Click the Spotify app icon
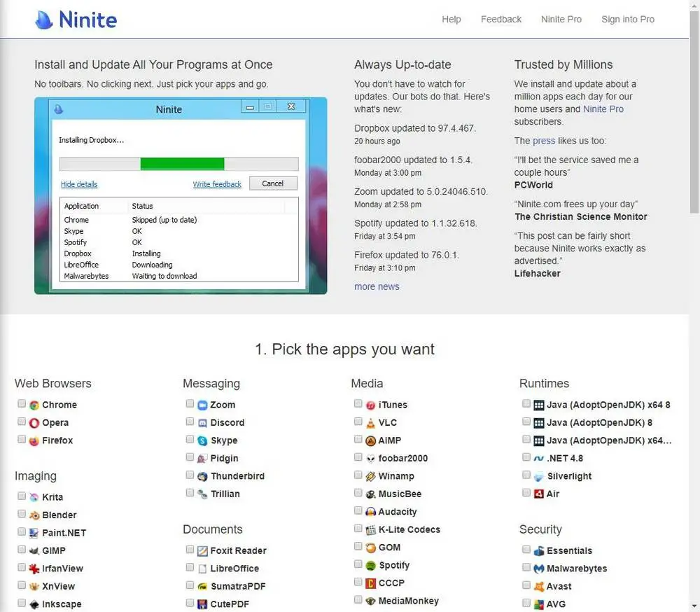Viewport: 700px width, 612px height. point(370,566)
